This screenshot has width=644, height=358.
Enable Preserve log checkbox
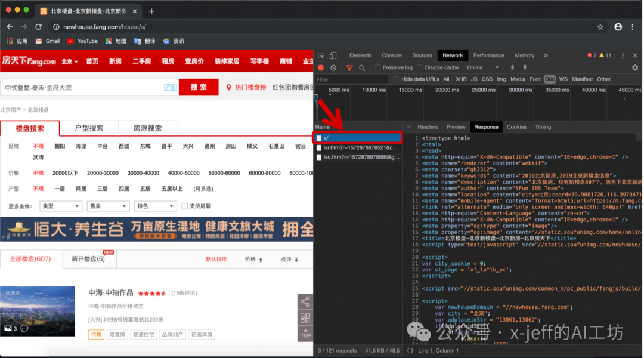(377, 67)
